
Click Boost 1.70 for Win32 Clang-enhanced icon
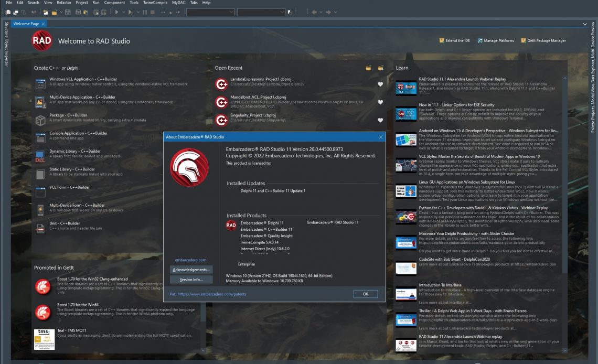pos(42,286)
